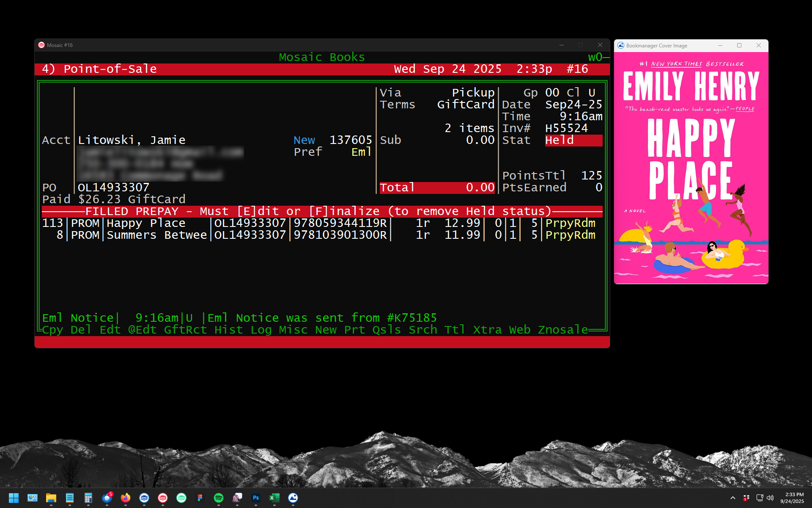Choose the Qsls command
This screenshot has width=812, height=508.
point(387,329)
